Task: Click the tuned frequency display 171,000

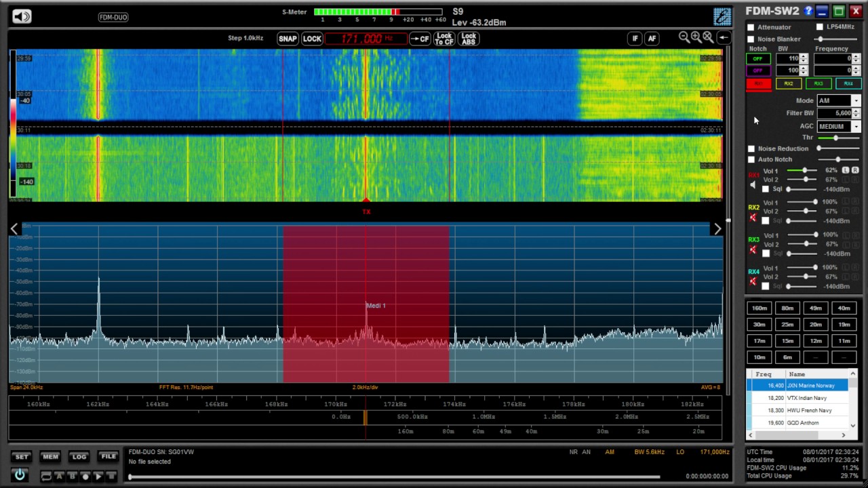Action: (366, 39)
